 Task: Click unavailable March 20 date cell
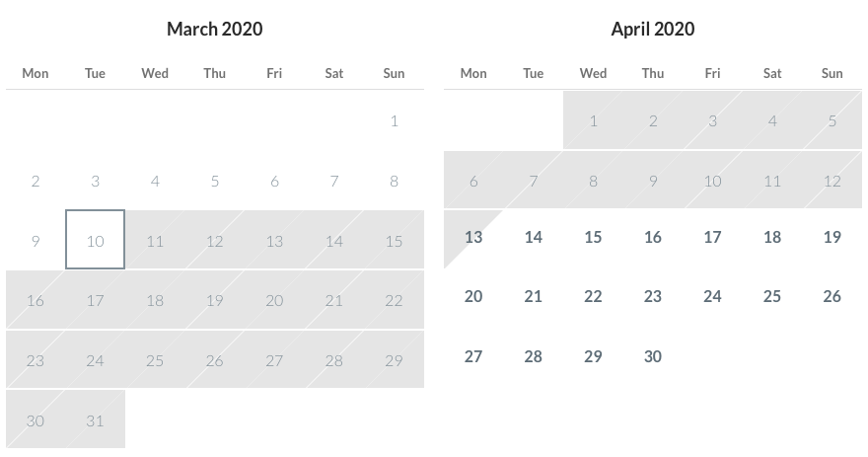[274, 301]
